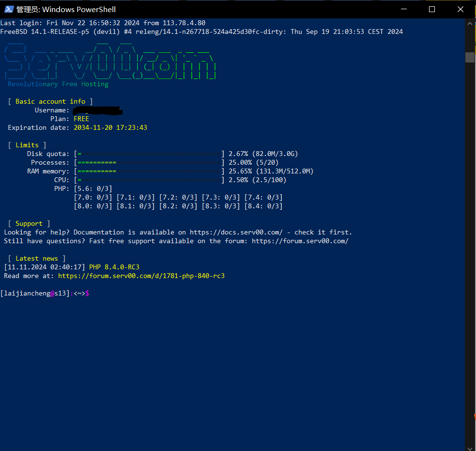
Task: Select the login IP 113.78.4.80
Action: pyautogui.click(x=184, y=23)
